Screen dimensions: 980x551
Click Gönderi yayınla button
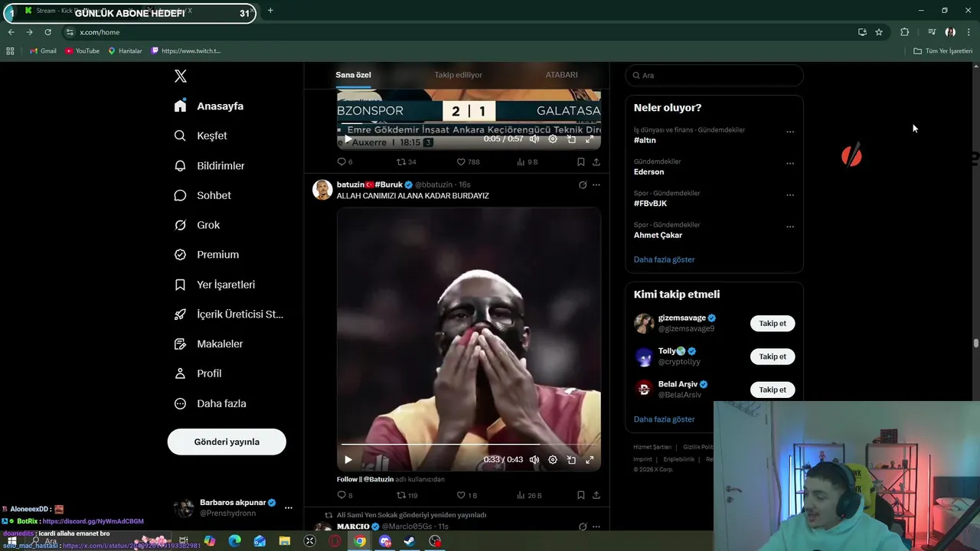227,442
